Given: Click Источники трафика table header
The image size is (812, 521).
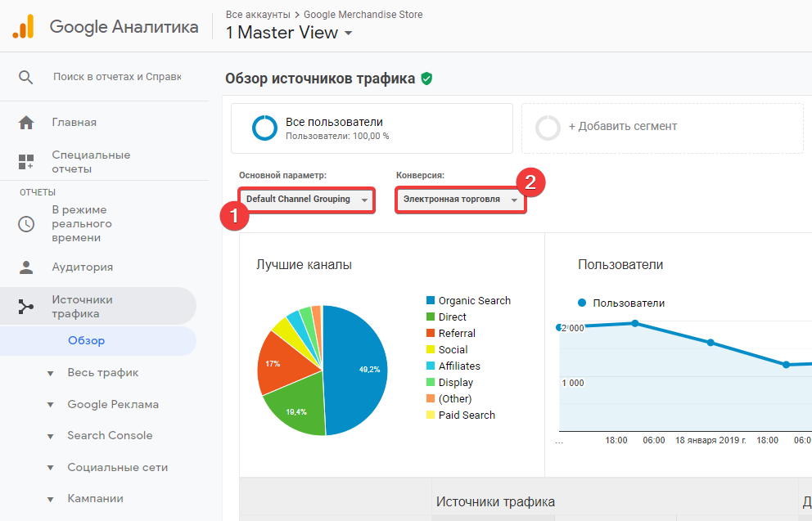Looking at the screenshot, I should (495, 502).
